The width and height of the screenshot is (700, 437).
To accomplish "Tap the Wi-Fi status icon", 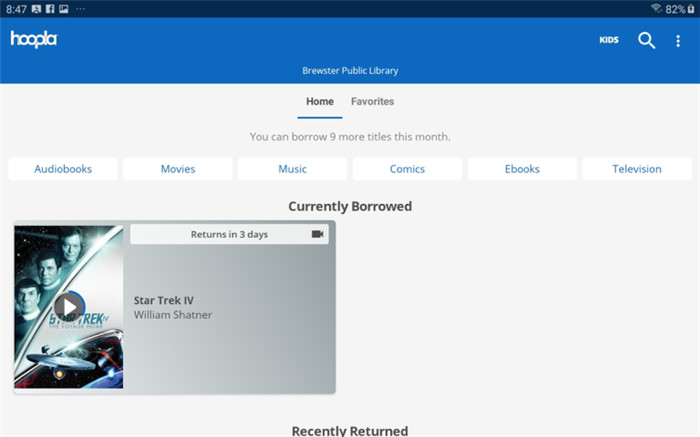I will coord(656,8).
